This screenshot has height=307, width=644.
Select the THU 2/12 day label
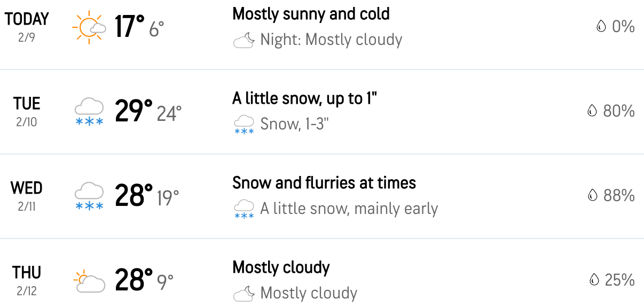(x=27, y=280)
